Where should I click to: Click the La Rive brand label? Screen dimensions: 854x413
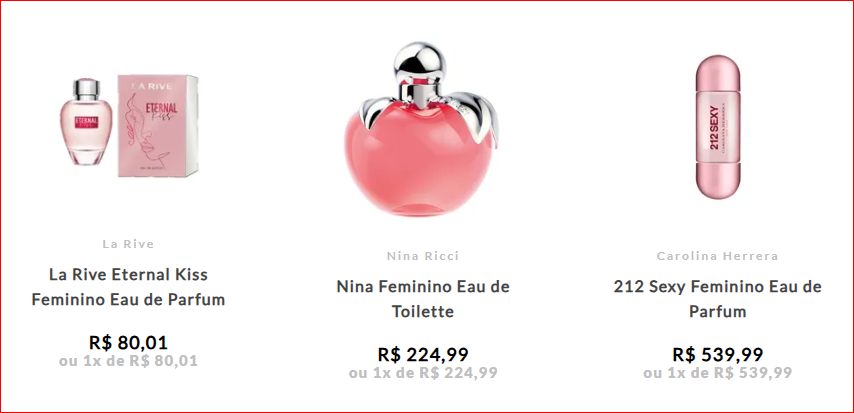click(x=129, y=244)
